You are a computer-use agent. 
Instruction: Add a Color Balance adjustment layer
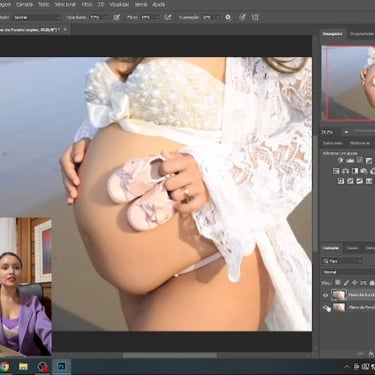(345, 171)
